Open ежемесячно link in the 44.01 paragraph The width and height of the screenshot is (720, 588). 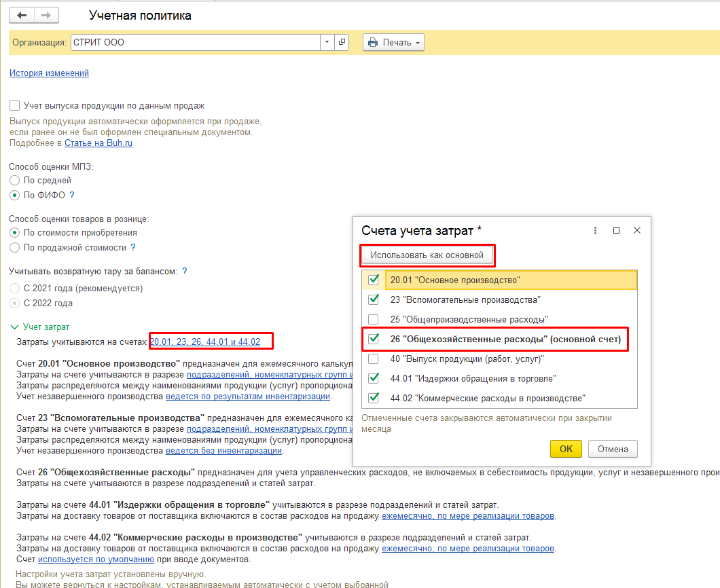468,516
